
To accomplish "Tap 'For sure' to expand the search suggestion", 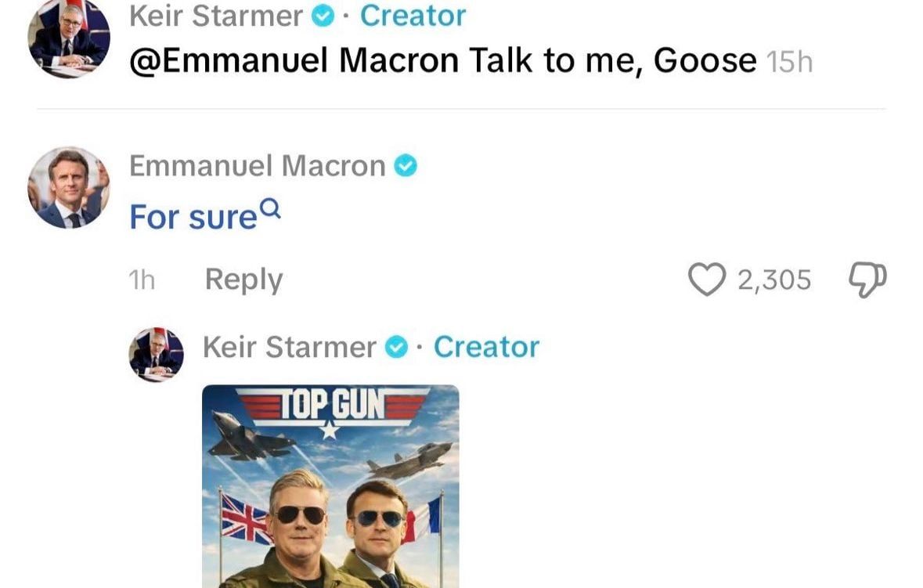I will [194, 216].
